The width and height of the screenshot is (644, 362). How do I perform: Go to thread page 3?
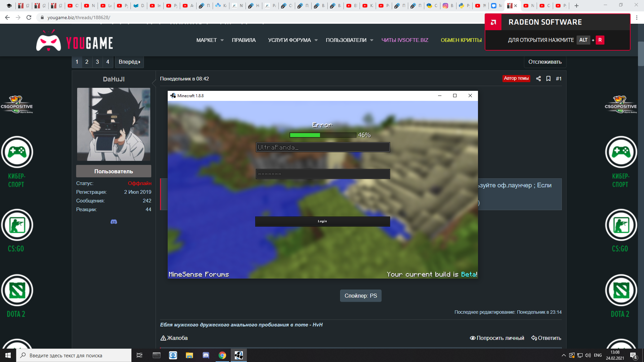click(x=97, y=62)
